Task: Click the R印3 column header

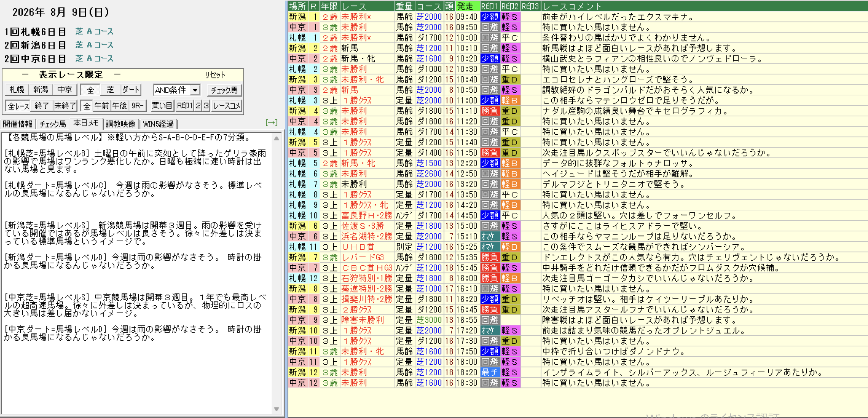Action: pos(530,6)
